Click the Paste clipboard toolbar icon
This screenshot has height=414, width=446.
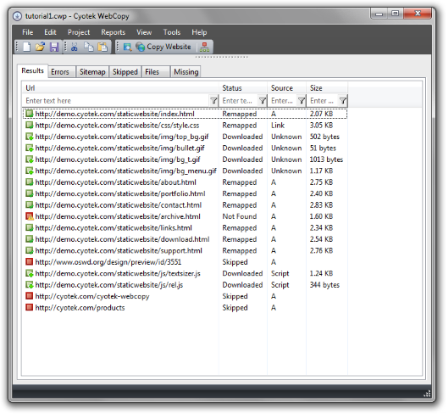pyautogui.click(x=103, y=47)
